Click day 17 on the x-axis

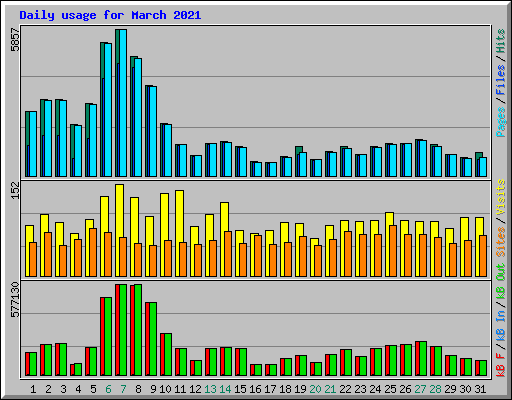(x=270, y=389)
